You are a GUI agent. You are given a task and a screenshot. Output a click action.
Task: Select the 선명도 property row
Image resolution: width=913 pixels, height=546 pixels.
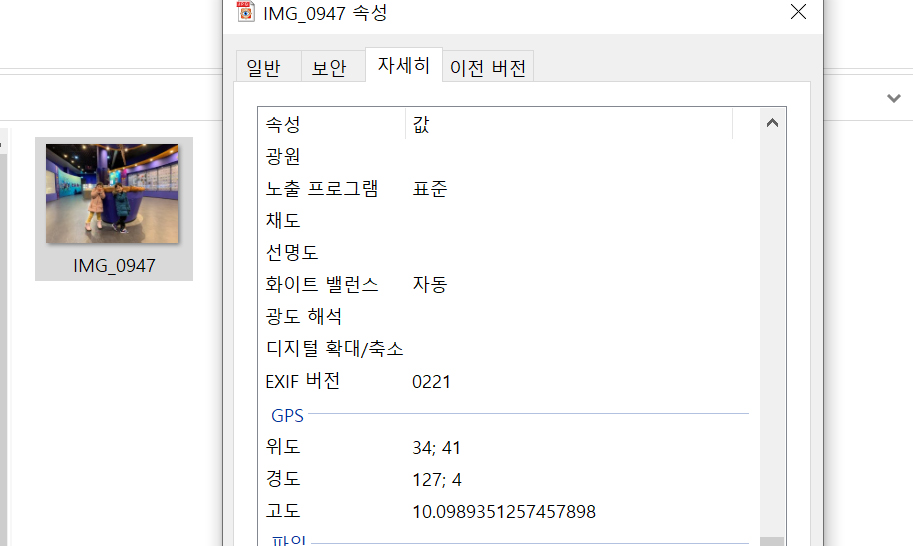tap(507, 252)
